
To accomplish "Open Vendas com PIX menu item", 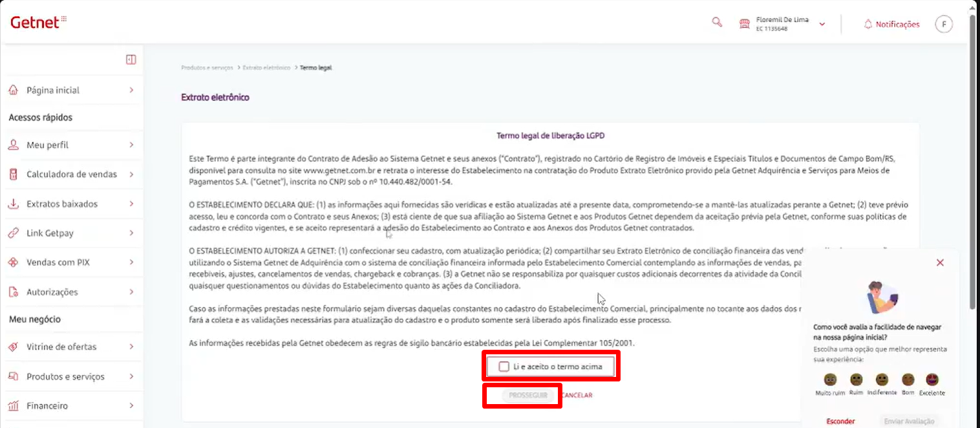I will pos(71,262).
